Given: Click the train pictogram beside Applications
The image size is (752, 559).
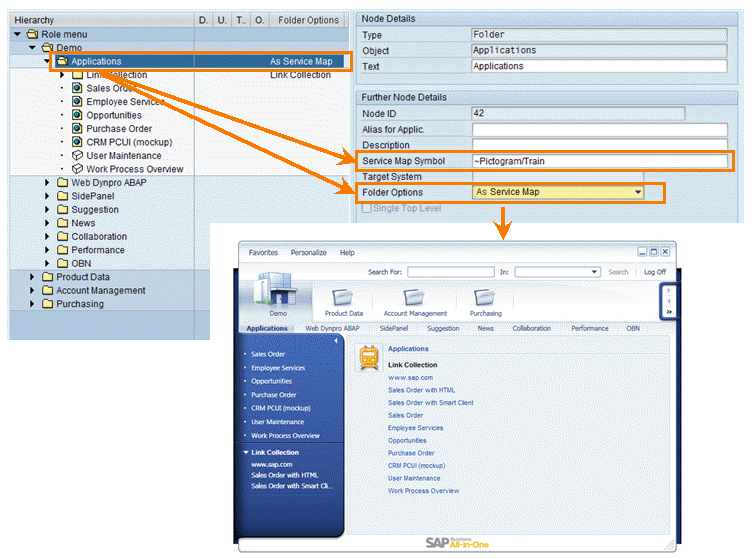Looking at the screenshot, I should (369, 358).
